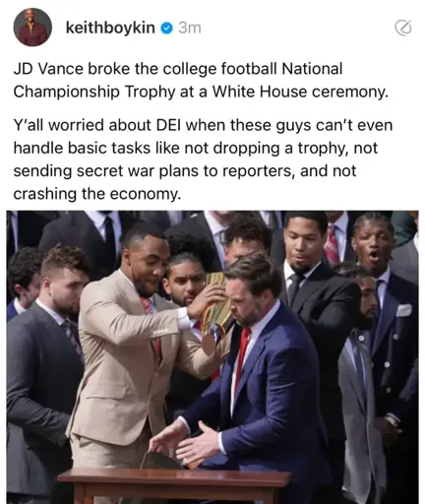Tap the blue verified badge
Screen dimensions: 425x504
pyautogui.click(x=166, y=28)
